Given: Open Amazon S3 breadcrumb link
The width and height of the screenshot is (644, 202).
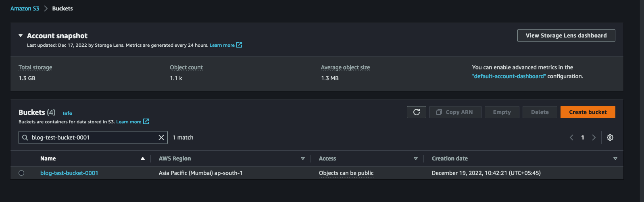Looking at the screenshot, I should point(25,8).
